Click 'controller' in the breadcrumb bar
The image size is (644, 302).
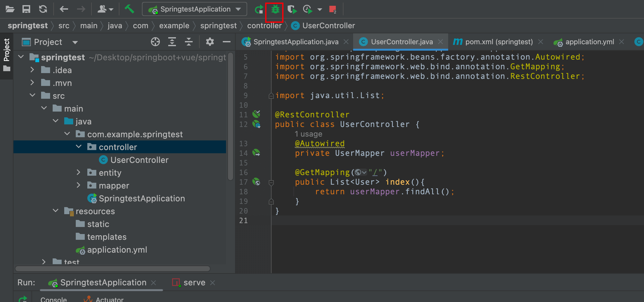point(264,26)
